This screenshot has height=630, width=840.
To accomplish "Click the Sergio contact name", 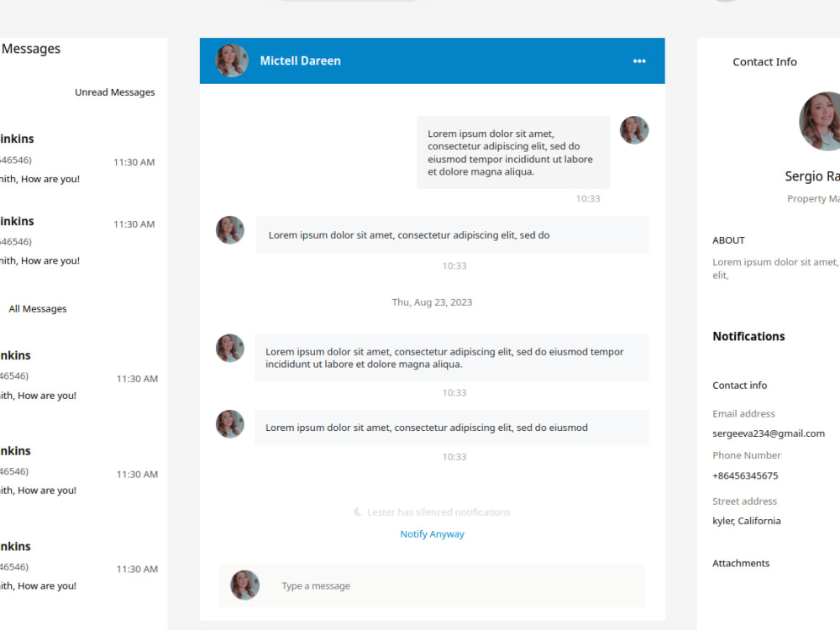I will (812, 176).
